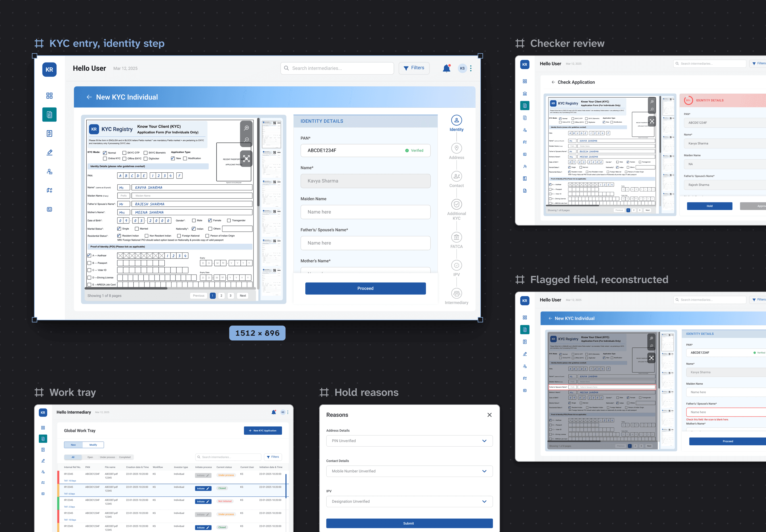Open Filters in Work tray
Screen dimensions: 766x532
pyautogui.click(x=273, y=457)
